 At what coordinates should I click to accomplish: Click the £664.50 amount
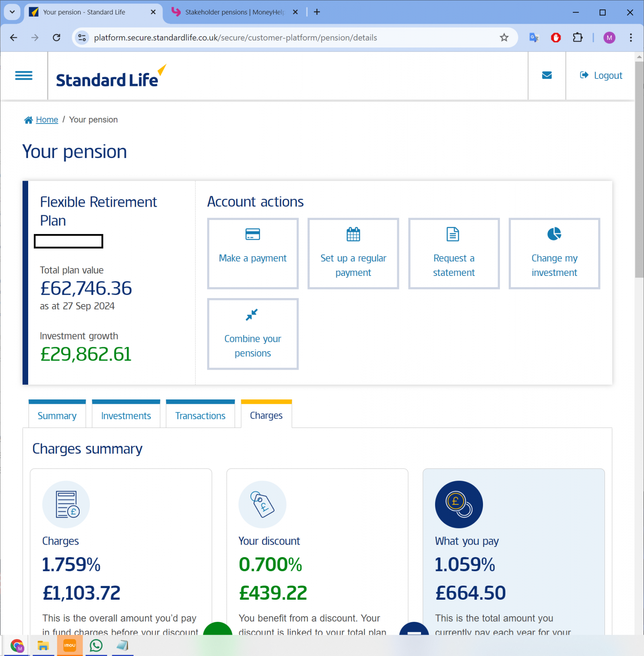click(471, 593)
